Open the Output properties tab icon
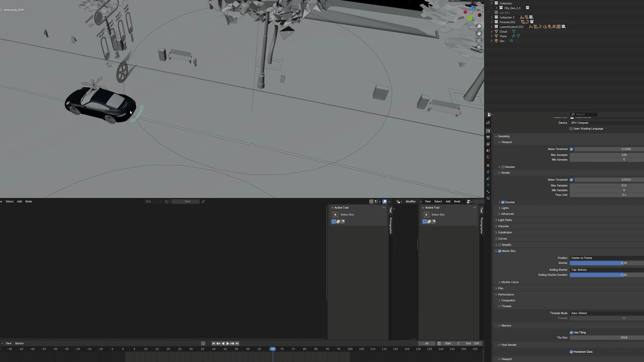 488,137
